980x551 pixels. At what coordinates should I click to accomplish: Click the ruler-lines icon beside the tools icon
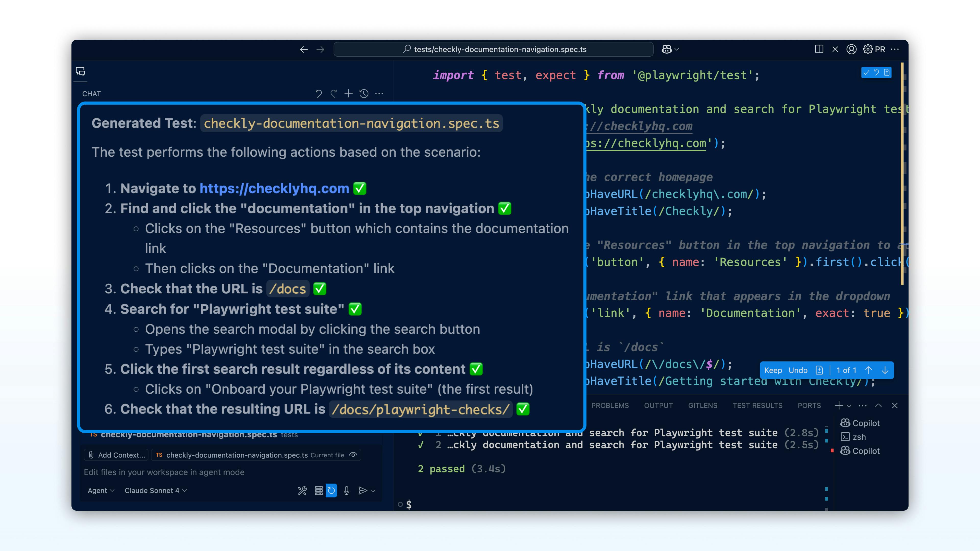(319, 491)
